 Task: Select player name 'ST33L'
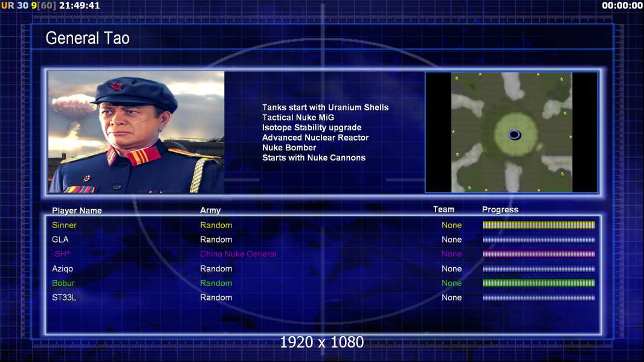pos(64,297)
